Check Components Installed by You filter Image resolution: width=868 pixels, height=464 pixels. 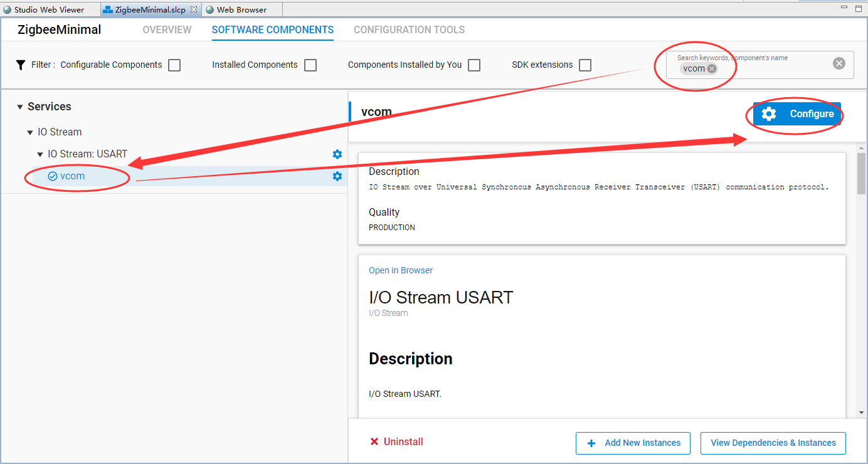(474, 65)
